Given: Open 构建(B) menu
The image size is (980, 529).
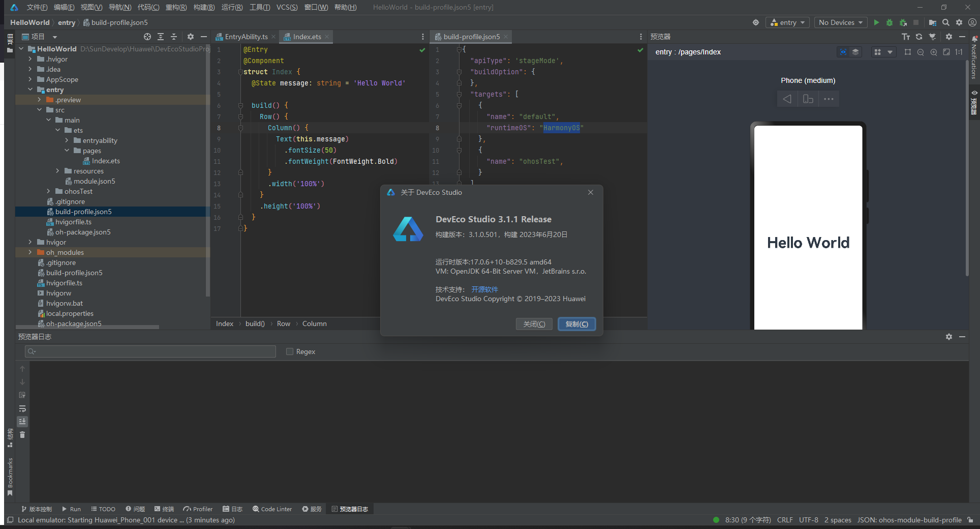Looking at the screenshot, I should tap(204, 7).
